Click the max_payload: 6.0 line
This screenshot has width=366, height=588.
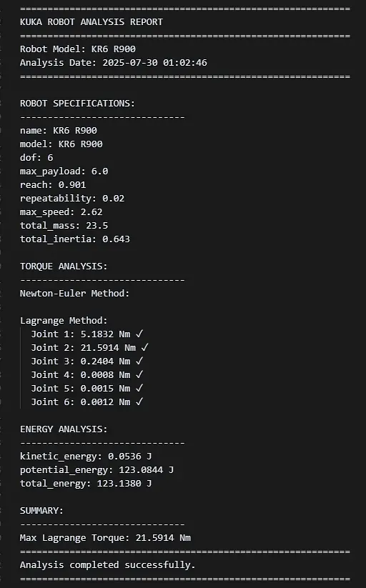click(x=64, y=171)
